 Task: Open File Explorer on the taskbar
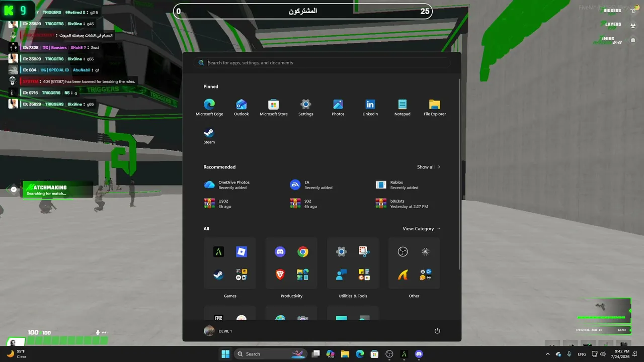point(345,354)
